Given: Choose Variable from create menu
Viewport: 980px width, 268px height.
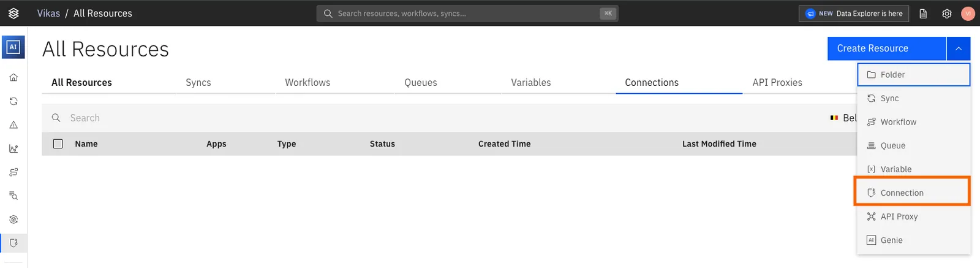Looking at the screenshot, I should click(913, 169).
